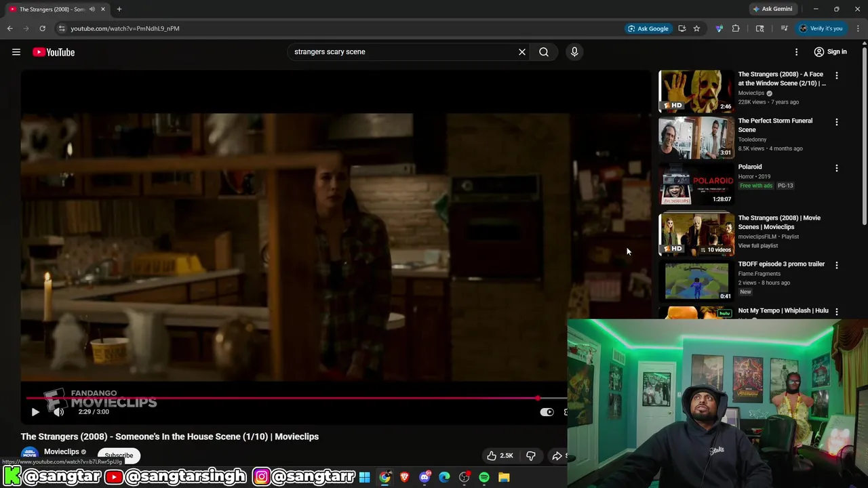Sign in to YouTube
This screenshot has width=868, height=488.
[831, 52]
